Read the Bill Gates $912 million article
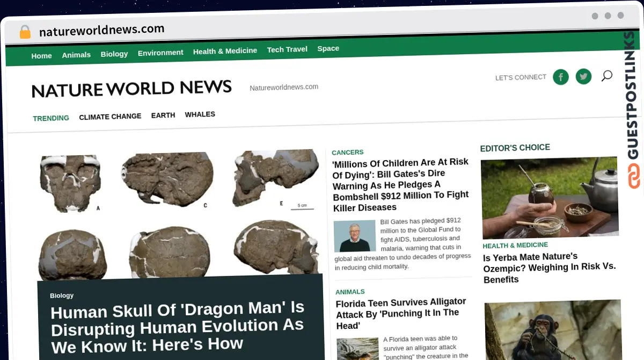This screenshot has height=360, width=644. coord(400,184)
